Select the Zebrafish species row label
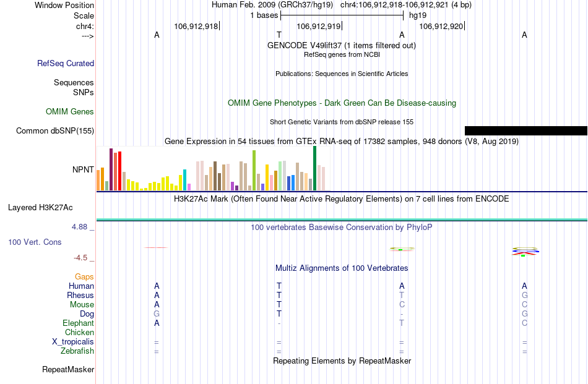Screen dimensions: 588x384 [77, 351]
